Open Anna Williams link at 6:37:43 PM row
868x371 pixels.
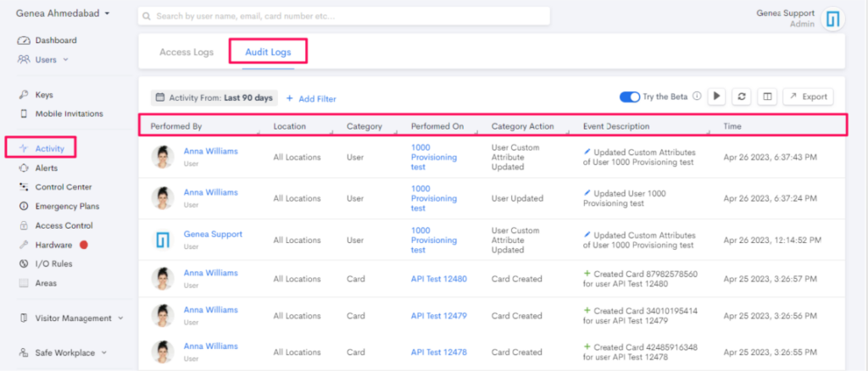(x=210, y=151)
